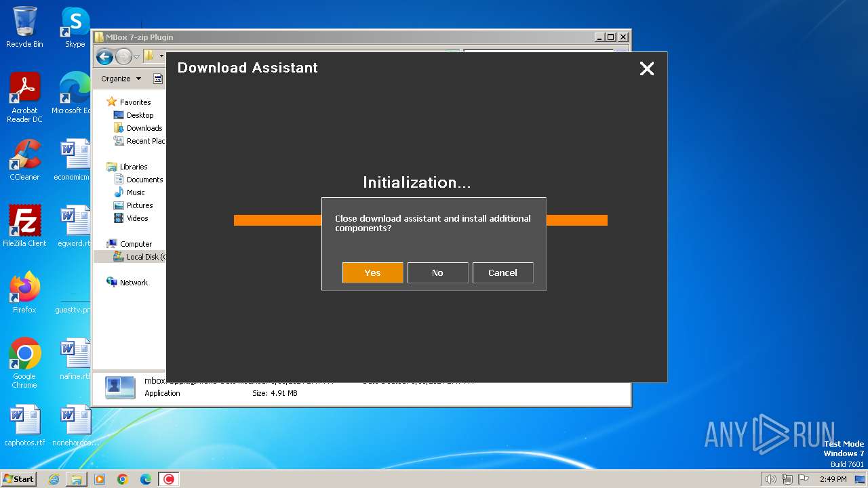
Task: Open Downloads in Favorites
Action: [x=138, y=128]
